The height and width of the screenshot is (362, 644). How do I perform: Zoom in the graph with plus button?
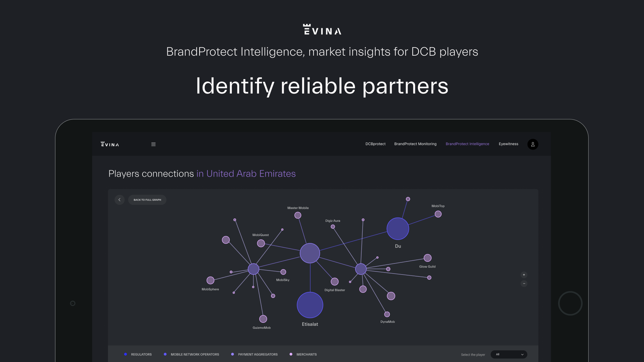tap(524, 275)
